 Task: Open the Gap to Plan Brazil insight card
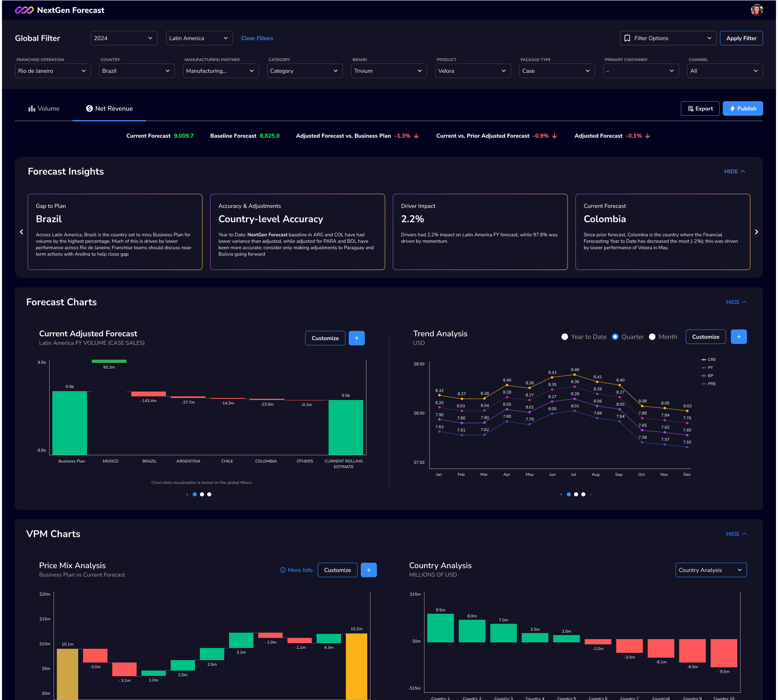coord(115,232)
